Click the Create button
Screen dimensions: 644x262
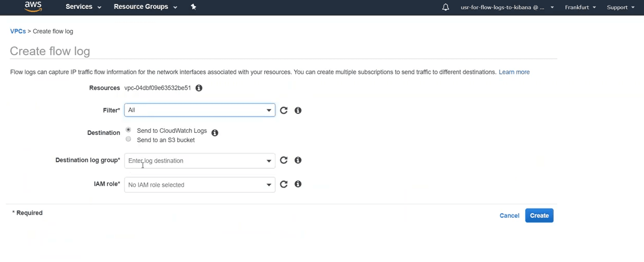click(x=539, y=215)
